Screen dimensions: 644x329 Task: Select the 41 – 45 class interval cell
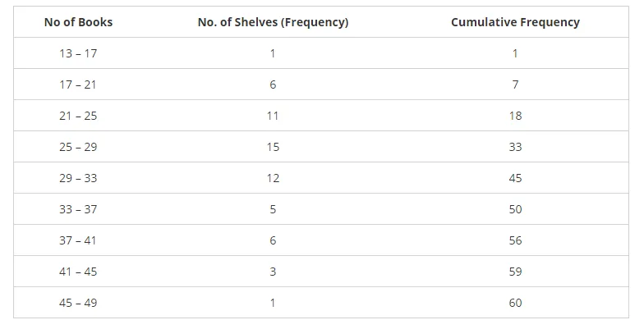click(78, 272)
